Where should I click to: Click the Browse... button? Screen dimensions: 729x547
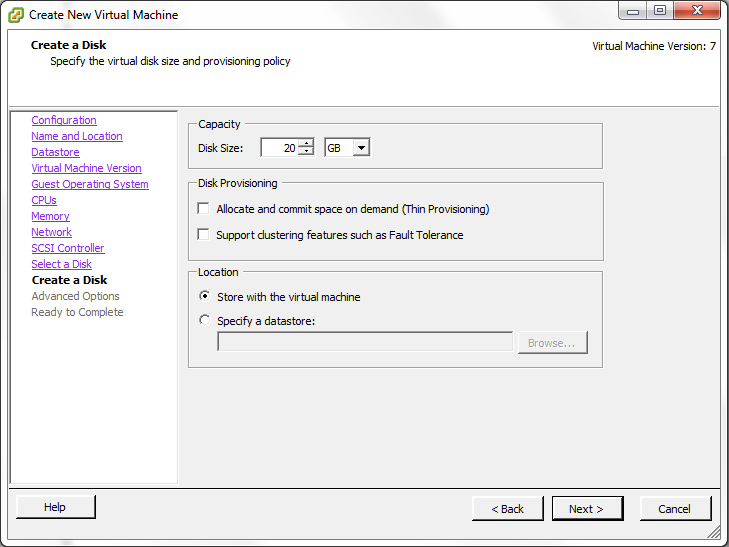coord(552,343)
